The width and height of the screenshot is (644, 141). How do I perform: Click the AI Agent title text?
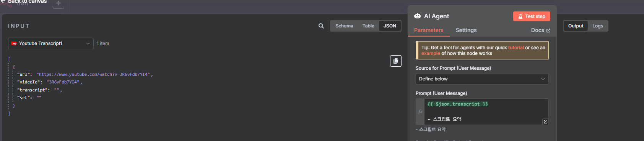click(436, 16)
